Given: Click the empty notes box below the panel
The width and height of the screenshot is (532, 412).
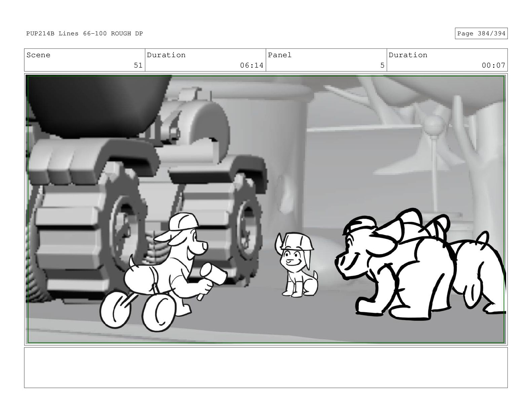Looking at the screenshot, I should click(266, 368).
